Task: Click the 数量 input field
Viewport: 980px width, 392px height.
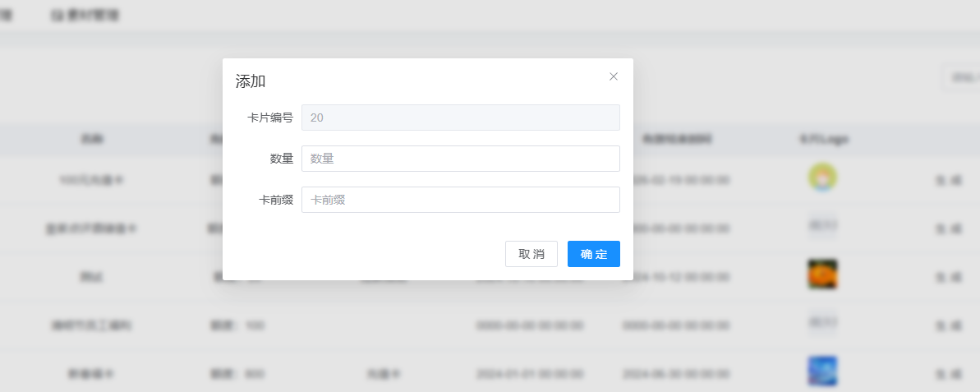Action: (460, 159)
